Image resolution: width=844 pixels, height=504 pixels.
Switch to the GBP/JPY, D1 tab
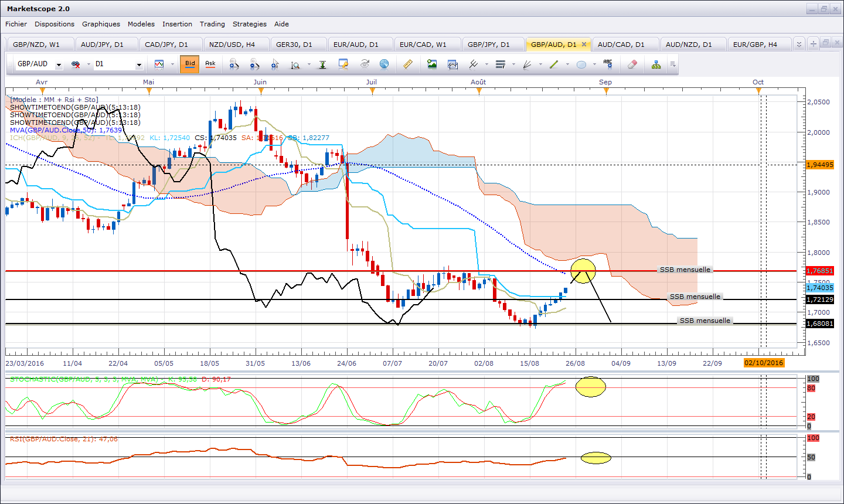492,45
